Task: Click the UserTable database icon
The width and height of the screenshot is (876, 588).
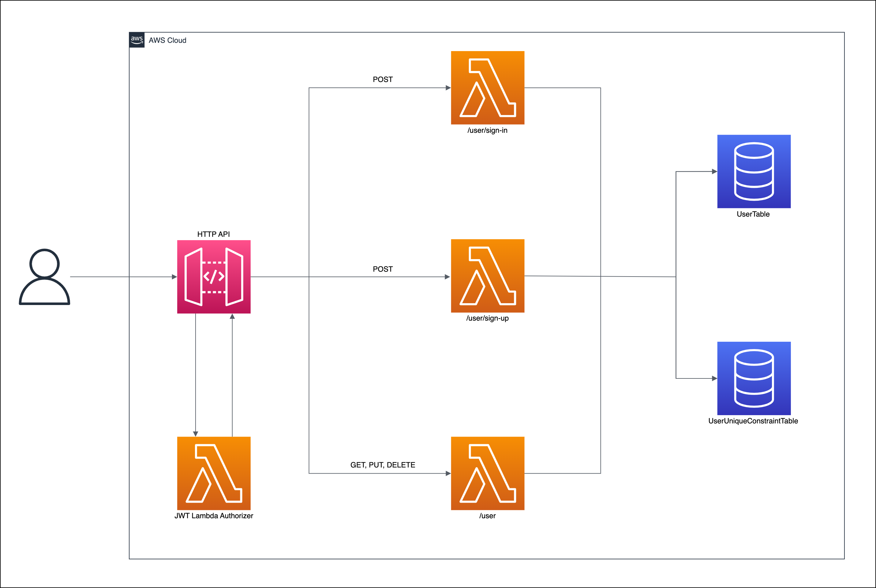Action: click(x=754, y=171)
